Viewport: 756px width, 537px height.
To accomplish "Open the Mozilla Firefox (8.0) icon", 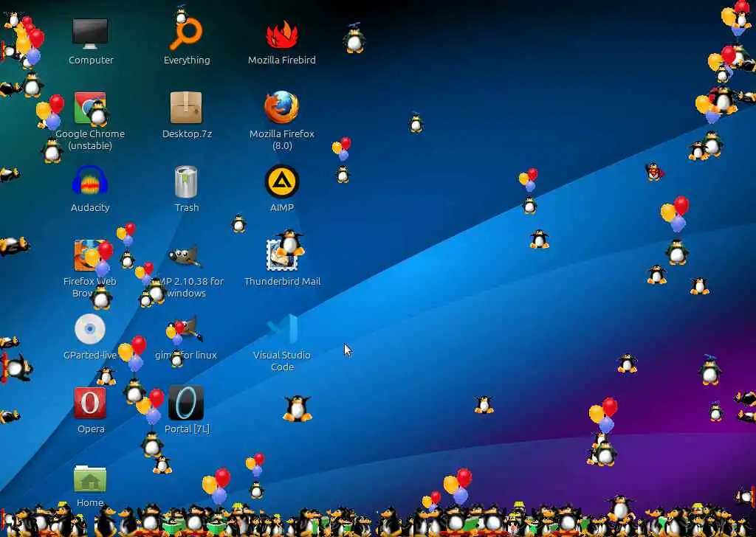I will [x=281, y=108].
